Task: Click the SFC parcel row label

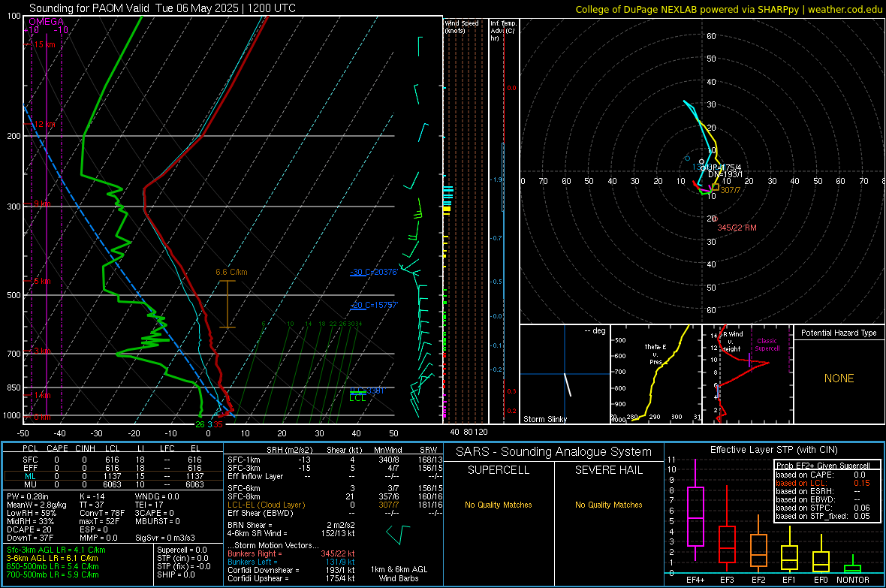Action: (x=30, y=460)
